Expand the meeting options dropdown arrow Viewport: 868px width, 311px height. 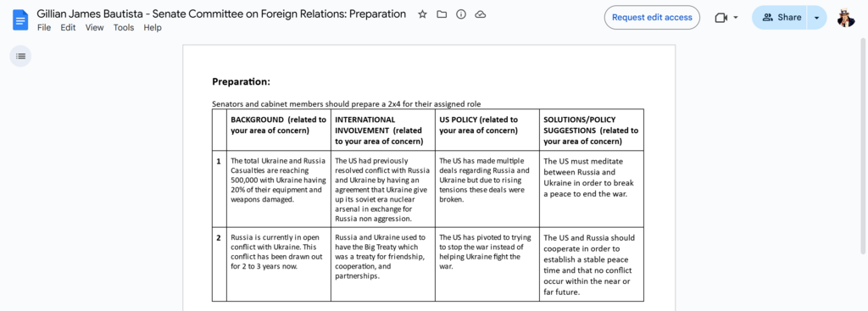(736, 18)
